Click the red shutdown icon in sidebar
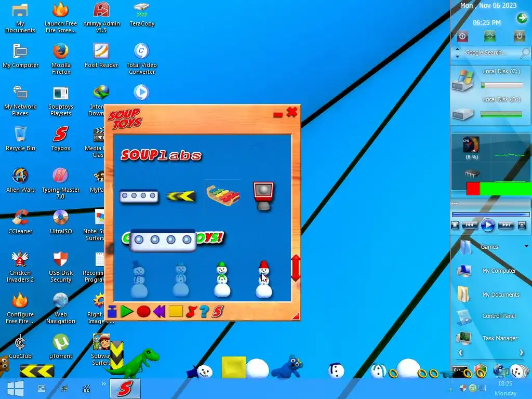The image size is (532, 399). [x=462, y=36]
